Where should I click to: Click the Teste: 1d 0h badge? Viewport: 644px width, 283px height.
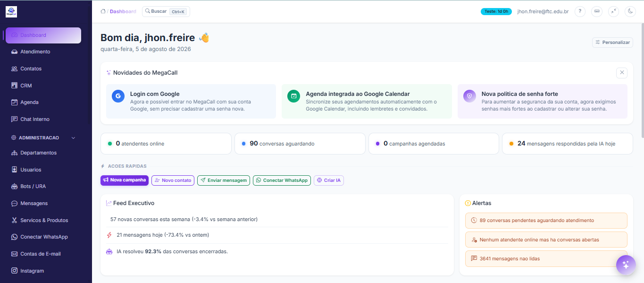pos(496,11)
